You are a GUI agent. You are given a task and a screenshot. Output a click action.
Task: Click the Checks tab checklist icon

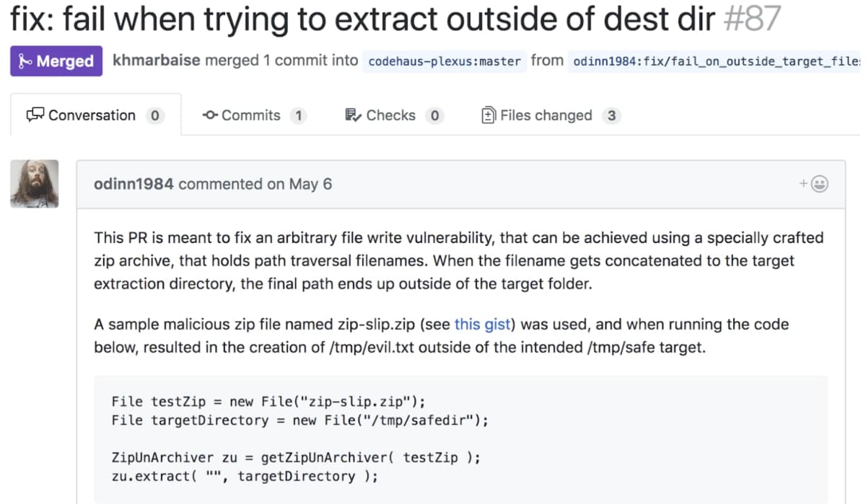click(x=354, y=115)
